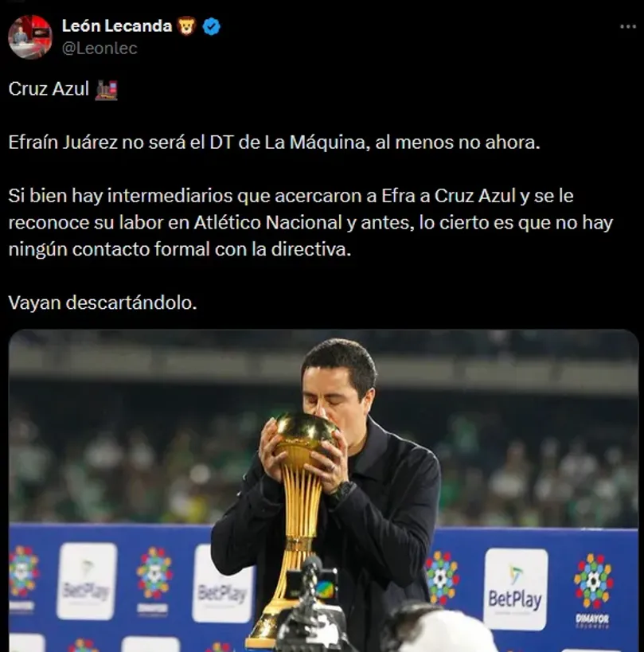Open León Lecanda's profile avatar

[x=30, y=37]
